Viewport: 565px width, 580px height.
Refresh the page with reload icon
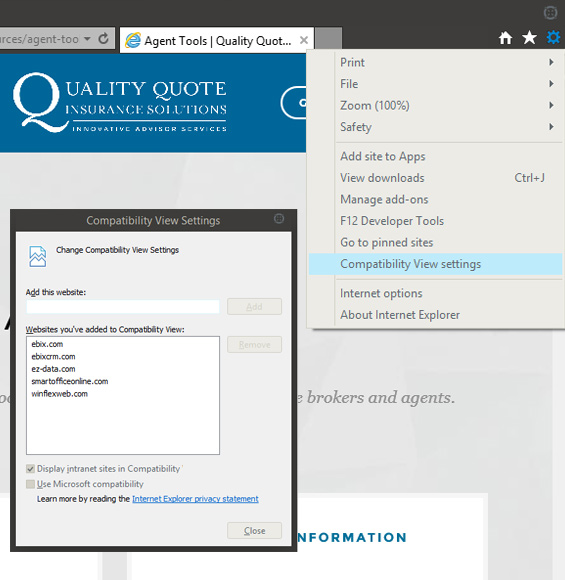coord(104,38)
